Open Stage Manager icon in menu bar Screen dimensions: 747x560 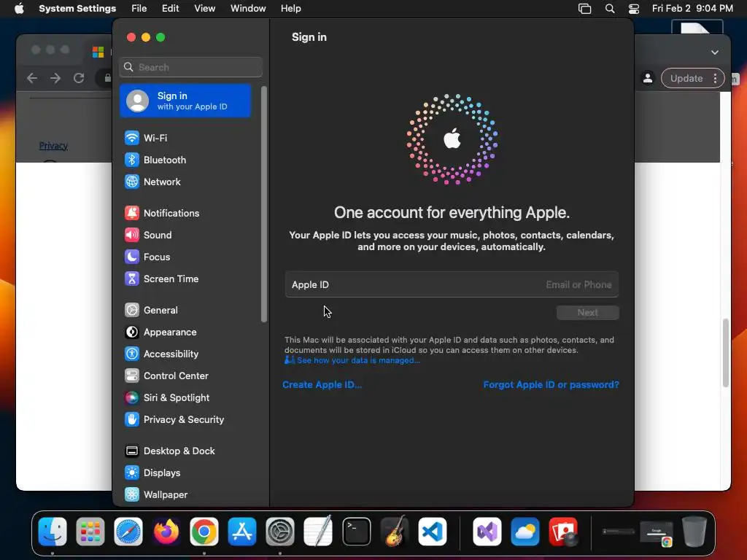[584, 9]
